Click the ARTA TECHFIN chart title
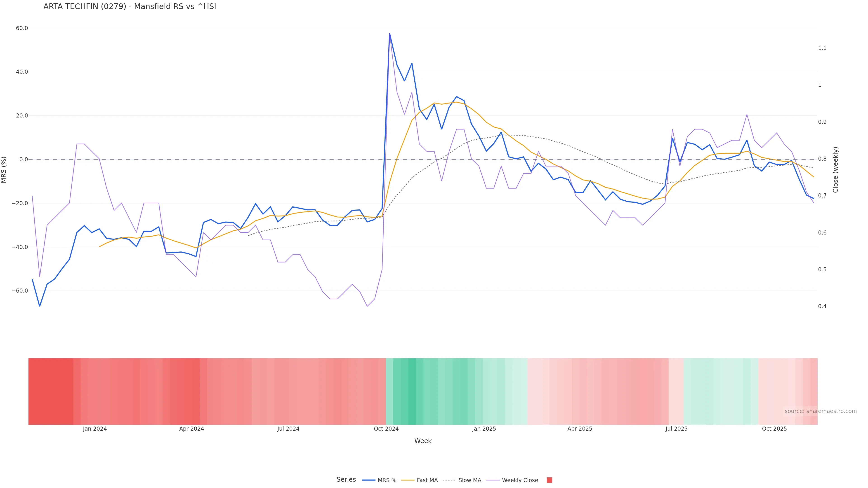The image size is (868, 488). click(x=130, y=7)
